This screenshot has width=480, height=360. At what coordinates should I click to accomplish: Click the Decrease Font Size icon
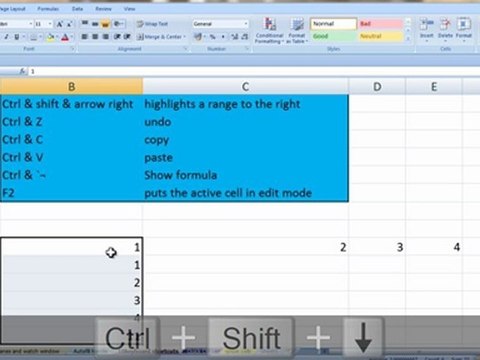(x=70, y=24)
